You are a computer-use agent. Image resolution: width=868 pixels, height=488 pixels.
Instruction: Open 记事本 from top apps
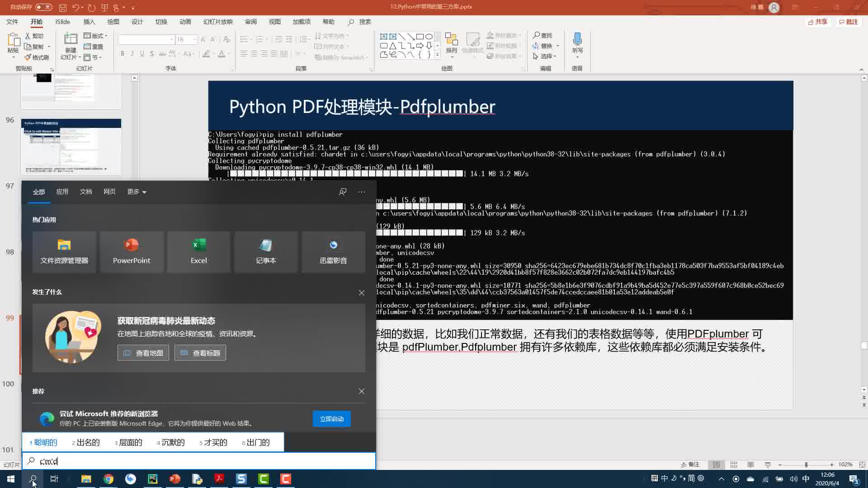[x=266, y=252]
